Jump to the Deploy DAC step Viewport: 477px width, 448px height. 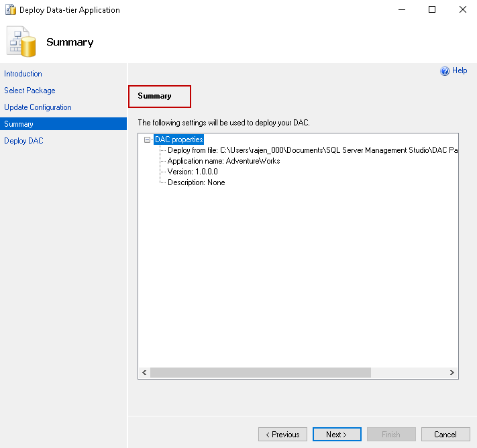23,141
